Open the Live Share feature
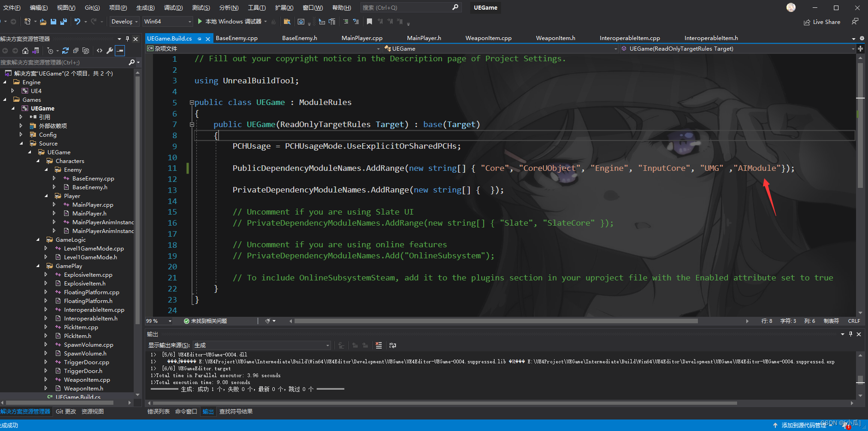Image resolution: width=868 pixels, height=431 pixels. point(822,22)
